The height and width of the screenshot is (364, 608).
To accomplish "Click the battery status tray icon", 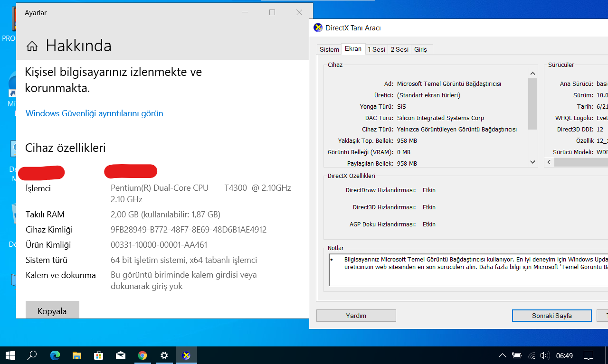I will pyautogui.click(x=517, y=355).
